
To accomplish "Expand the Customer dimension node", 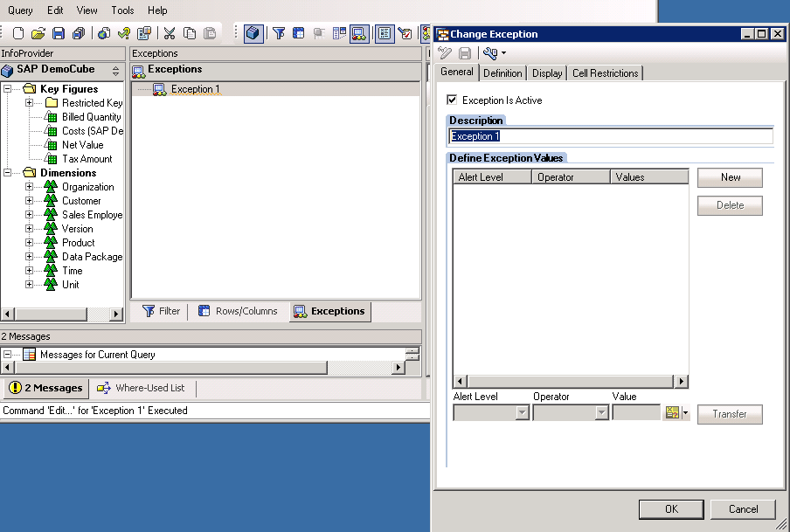I will [29, 201].
